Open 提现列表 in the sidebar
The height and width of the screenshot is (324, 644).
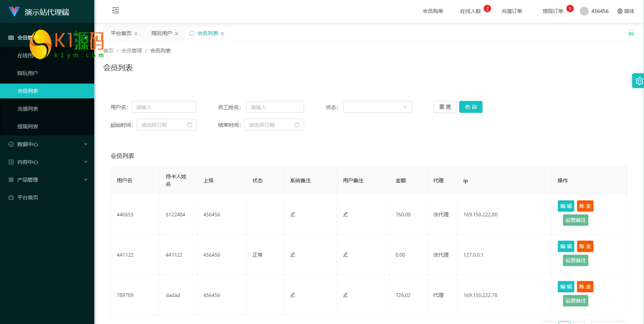pyautogui.click(x=47, y=126)
